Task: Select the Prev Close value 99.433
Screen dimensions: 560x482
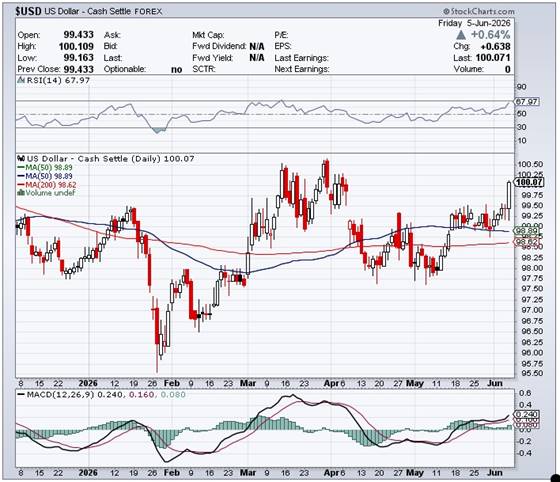Action: pyautogui.click(x=79, y=69)
